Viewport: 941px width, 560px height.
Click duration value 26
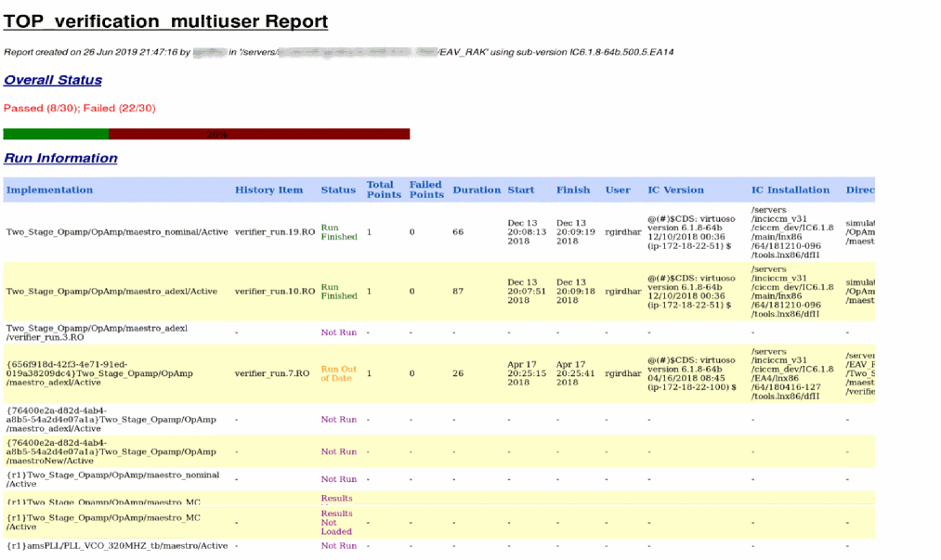coord(458,373)
